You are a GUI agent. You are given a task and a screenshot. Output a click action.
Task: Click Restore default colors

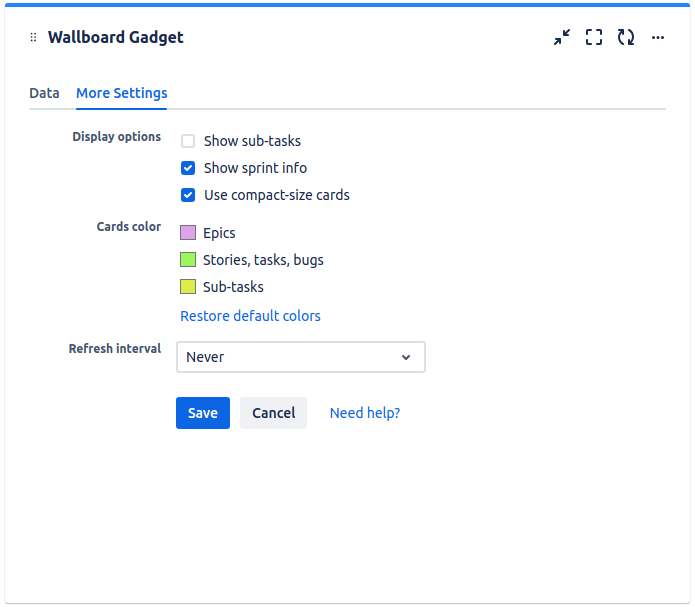coord(250,316)
